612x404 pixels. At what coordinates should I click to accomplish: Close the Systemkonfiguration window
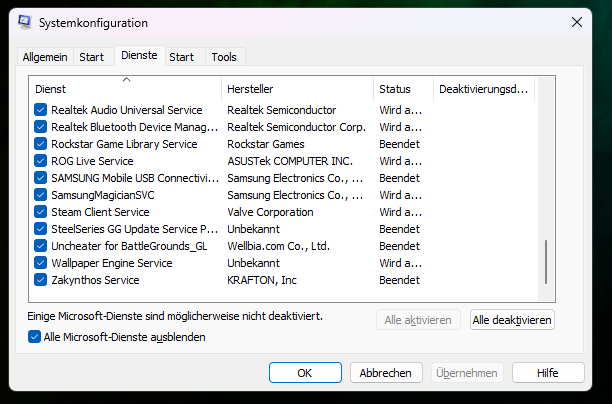click(x=577, y=22)
